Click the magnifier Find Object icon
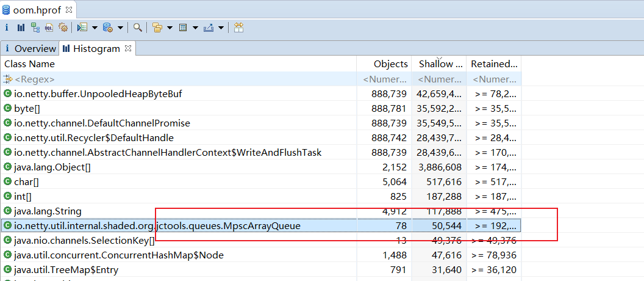The width and height of the screenshot is (644, 281). (x=138, y=27)
